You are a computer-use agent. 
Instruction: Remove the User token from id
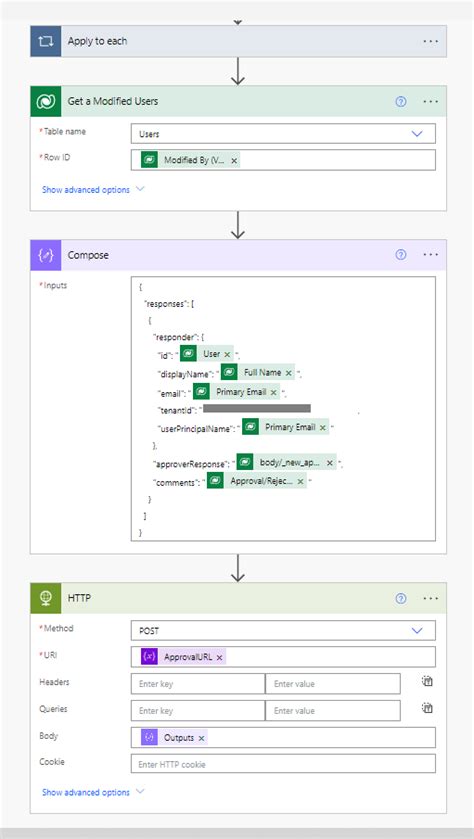227,354
